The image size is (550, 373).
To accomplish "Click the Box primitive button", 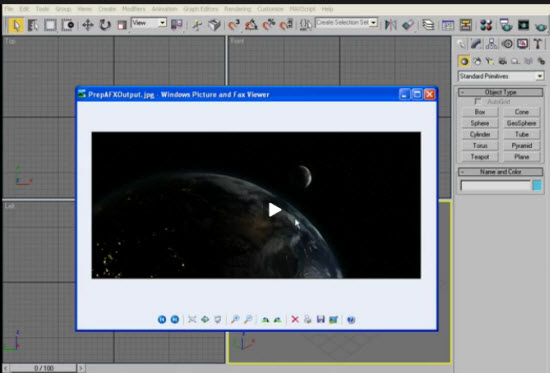I will (x=480, y=112).
